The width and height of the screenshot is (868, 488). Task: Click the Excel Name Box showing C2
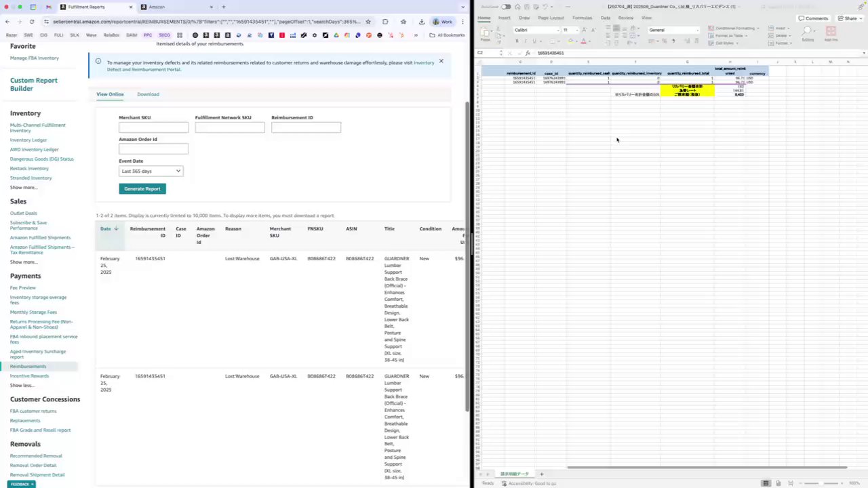click(x=488, y=53)
